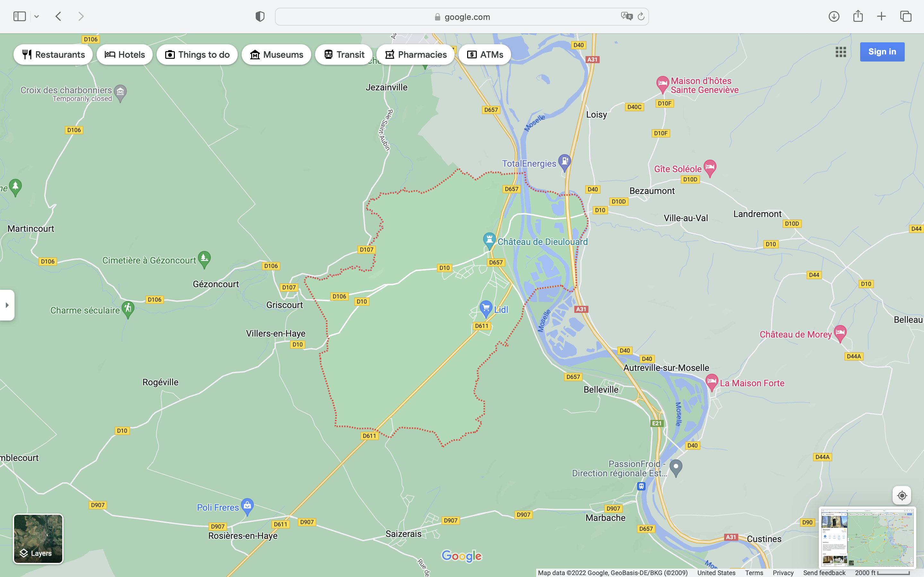Viewport: 924px width, 577px height.
Task: Open the Safari downloads icon
Action: (x=834, y=16)
